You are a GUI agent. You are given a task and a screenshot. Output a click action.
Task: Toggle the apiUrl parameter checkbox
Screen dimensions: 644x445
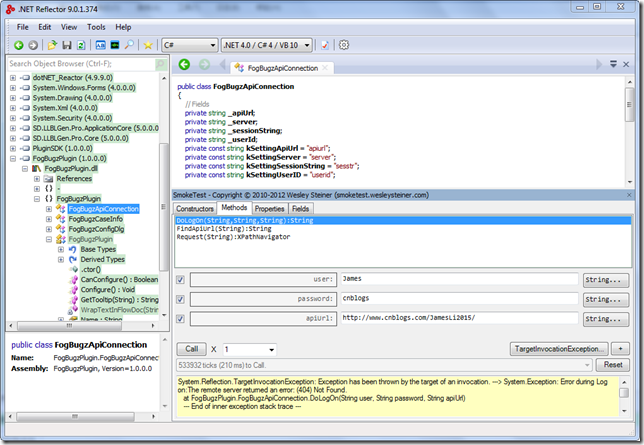pyautogui.click(x=180, y=318)
